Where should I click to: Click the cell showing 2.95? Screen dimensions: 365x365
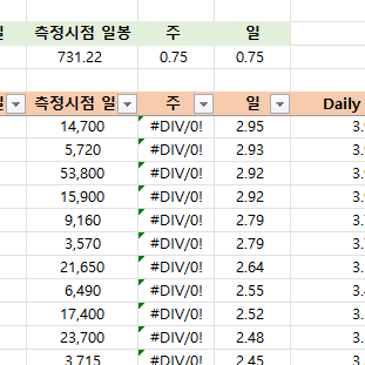click(x=252, y=127)
